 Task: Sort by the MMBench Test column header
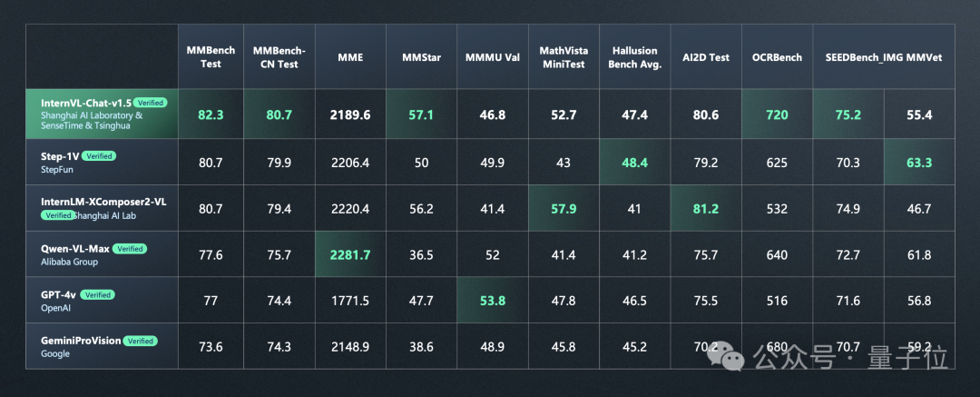[210, 57]
